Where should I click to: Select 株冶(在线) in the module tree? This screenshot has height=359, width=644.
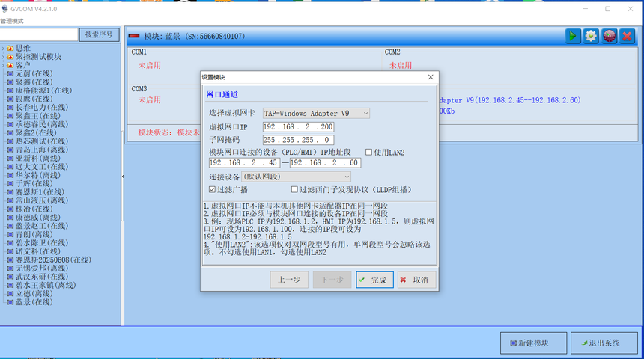tap(34, 209)
